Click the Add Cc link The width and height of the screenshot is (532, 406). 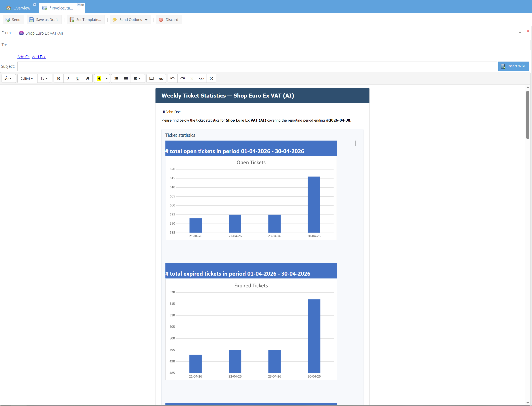coord(23,57)
